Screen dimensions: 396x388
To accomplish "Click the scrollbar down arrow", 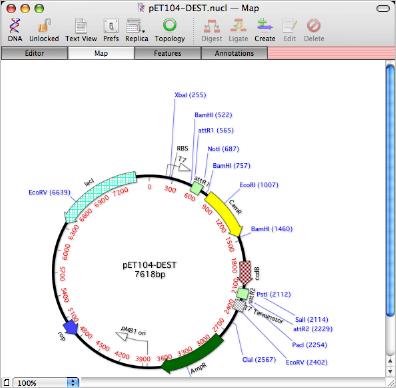I will click(x=390, y=371).
